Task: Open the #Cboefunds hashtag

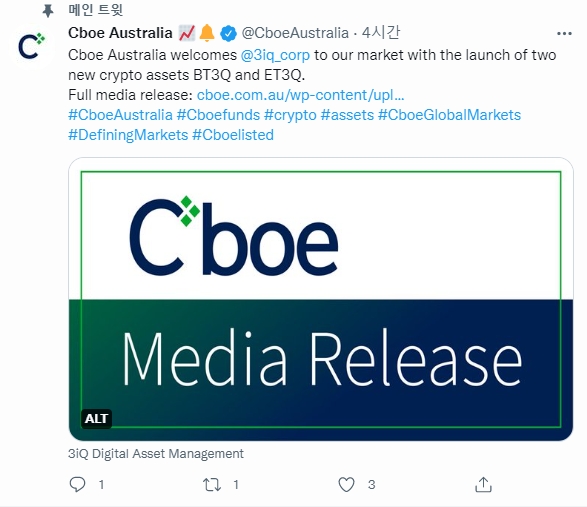Action: (x=218, y=115)
